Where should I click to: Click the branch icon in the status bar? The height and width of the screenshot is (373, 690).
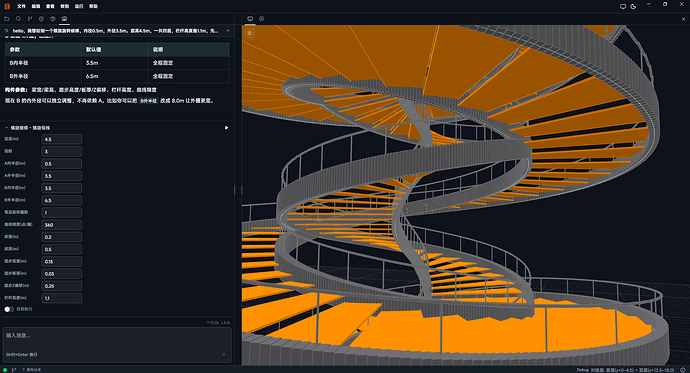click(x=14, y=370)
